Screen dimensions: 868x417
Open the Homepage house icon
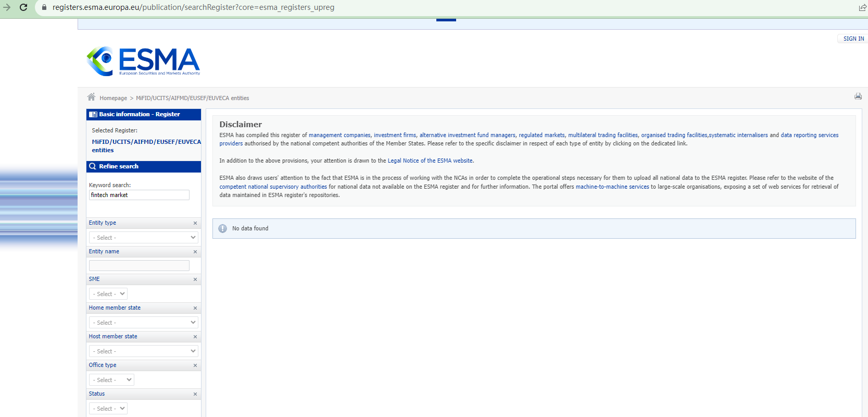[91, 97]
